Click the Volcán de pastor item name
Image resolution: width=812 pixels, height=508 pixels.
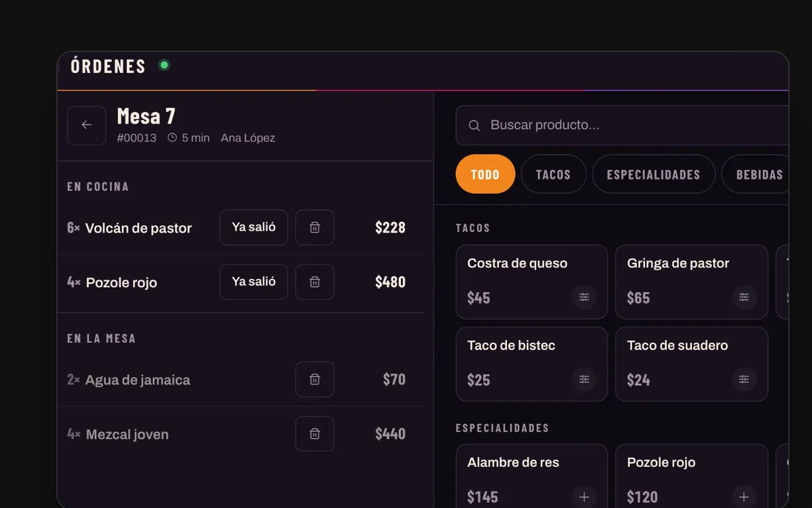(x=139, y=228)
